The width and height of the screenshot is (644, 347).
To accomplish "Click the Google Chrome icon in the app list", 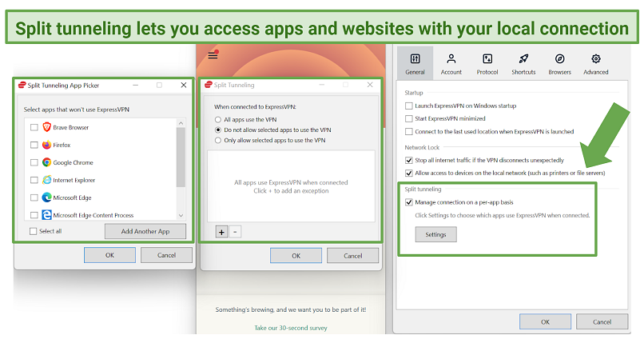I will click(47, 162).
